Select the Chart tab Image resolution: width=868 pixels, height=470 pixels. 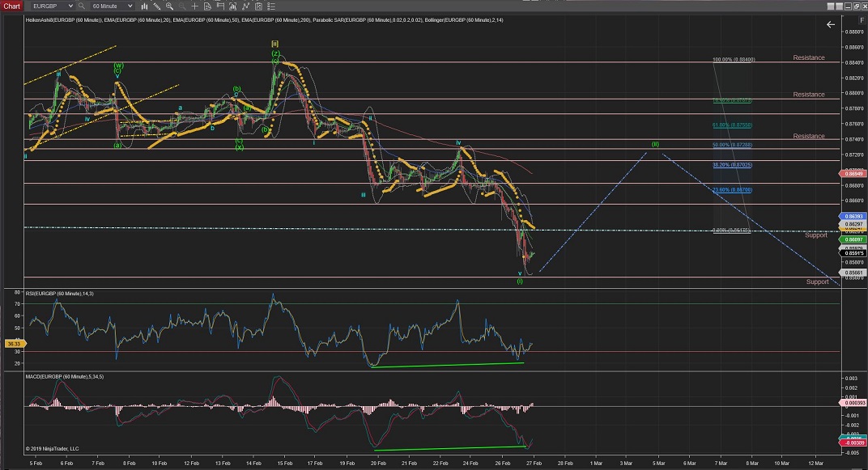(11, 6)
